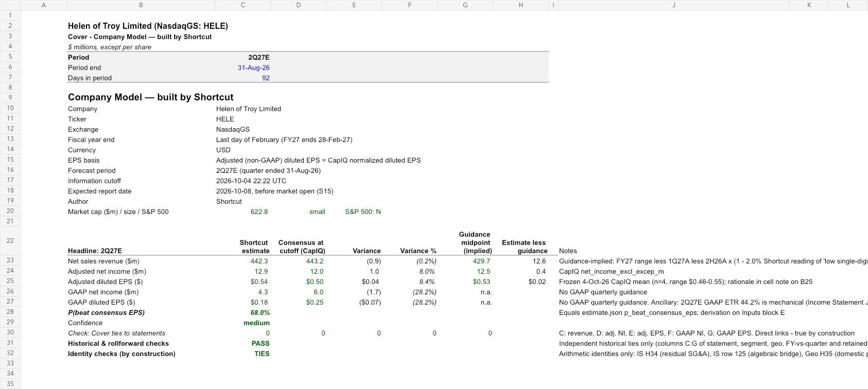Click the adjusted diluted EPS estimate $0.54
This screenshot has height=389, width=868.
click(x=259, y=281)
